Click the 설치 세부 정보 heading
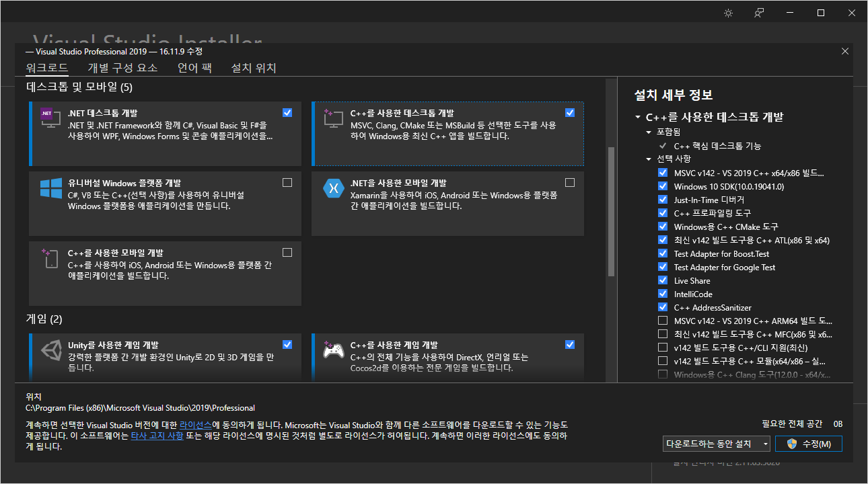 click(x=674, y=95)
